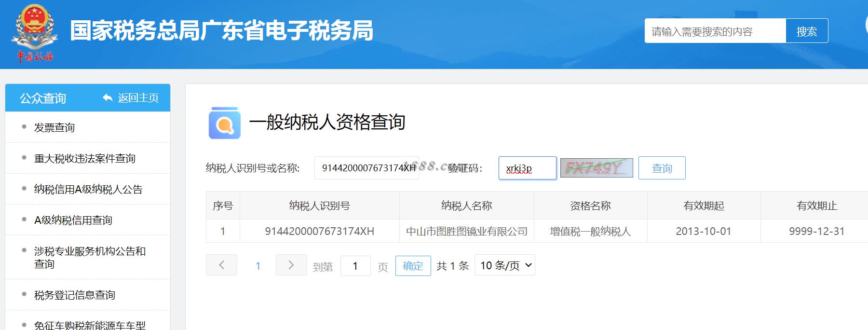Select page number 1 in pagination
This screenshot has height=330, width=868.
click(x=258, y=266)
